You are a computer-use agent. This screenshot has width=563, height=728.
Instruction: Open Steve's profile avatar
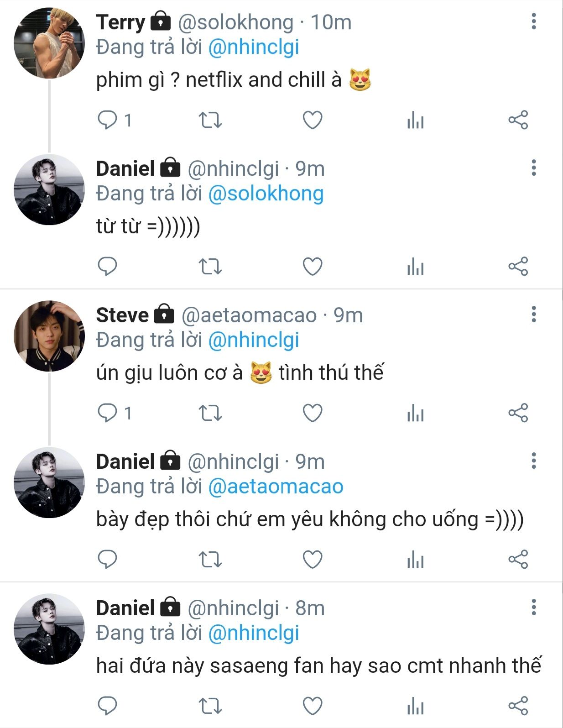click(49, 336)
